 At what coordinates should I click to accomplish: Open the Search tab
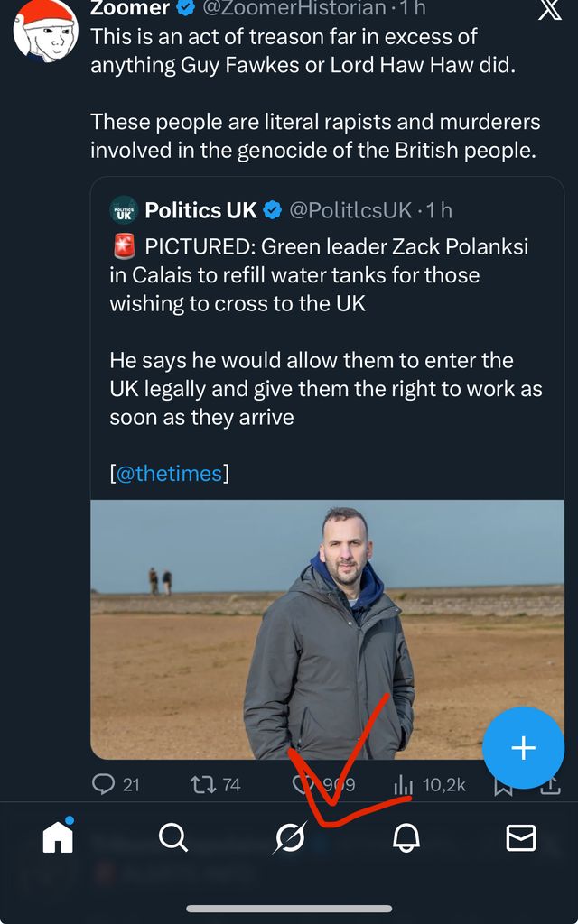tap(172, 838)
